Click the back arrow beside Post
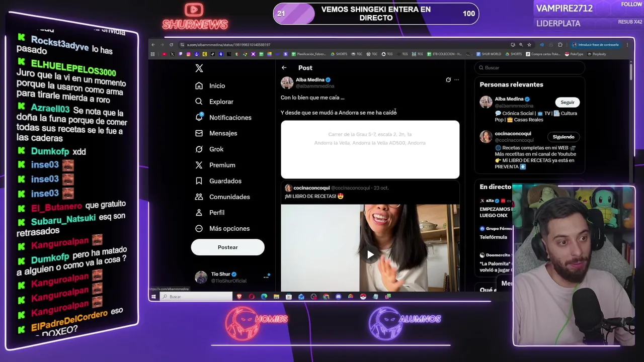Screen dimensions: 644x362 coord(284,68)
